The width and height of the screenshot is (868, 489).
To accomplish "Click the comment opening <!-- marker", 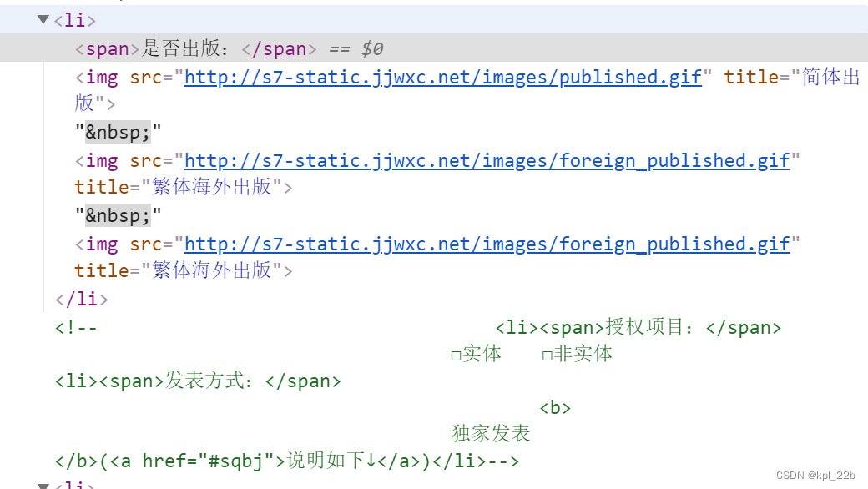I will tap(76, 327).
